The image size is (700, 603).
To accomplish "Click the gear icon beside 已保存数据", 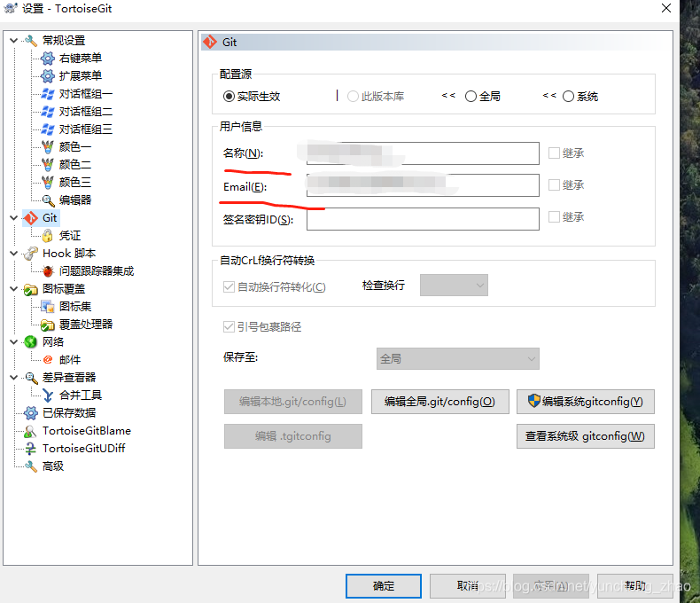I will click(x=31, y=412).
